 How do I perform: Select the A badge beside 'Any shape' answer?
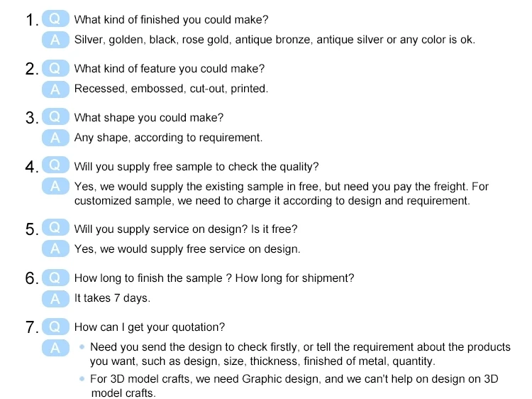(55, 137)
